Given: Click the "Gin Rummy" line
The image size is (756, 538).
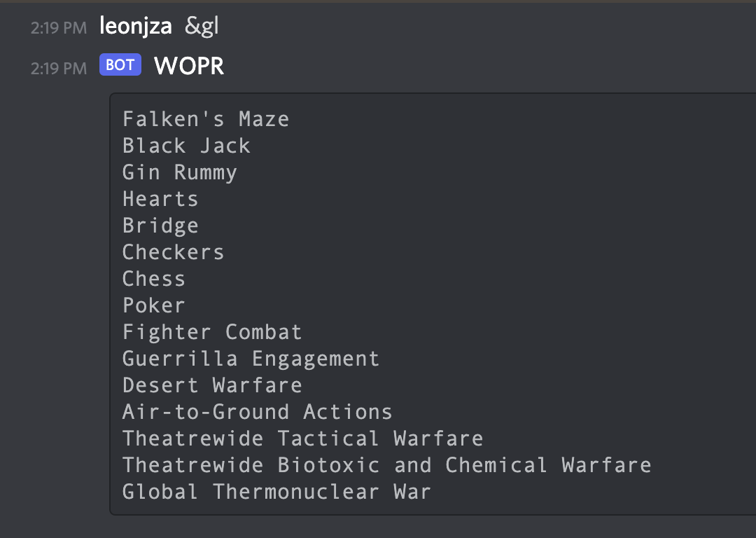Looking at the screenshot, I should pos(180,172).
